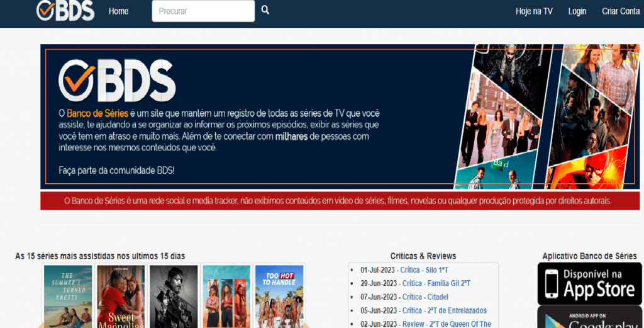Click the large BDS banner logo
Image resolution: width=644 pixels, height=328 pixels.
tap(117, 81)
